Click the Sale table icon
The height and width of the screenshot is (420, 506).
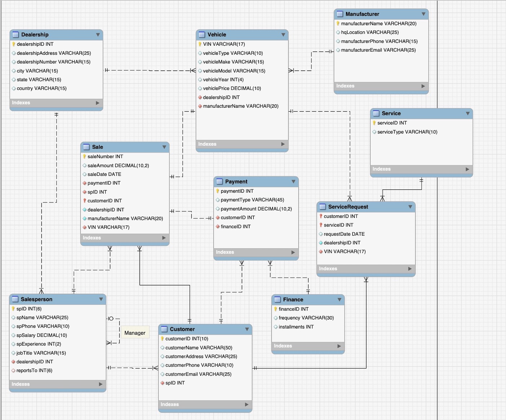pos(86,147)
